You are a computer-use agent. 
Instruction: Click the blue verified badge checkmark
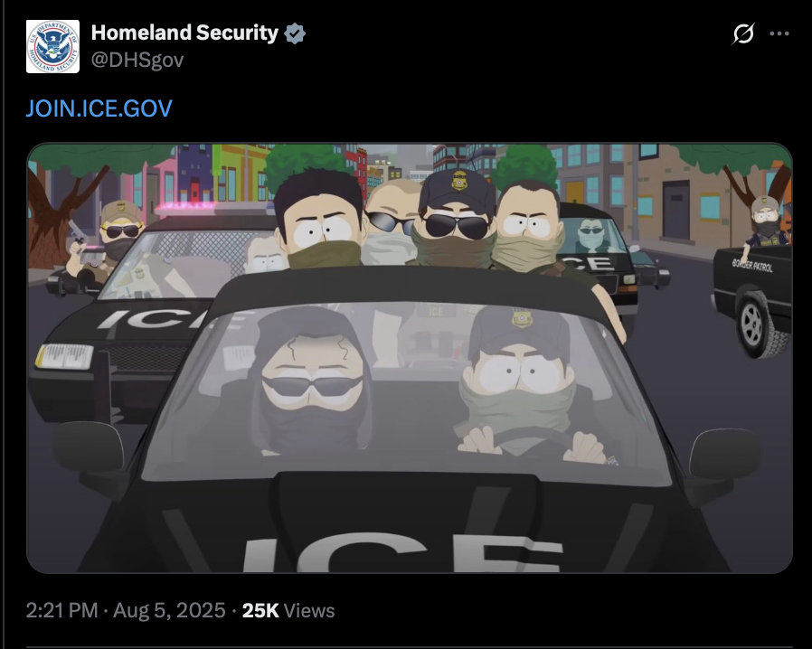coord(295,33)
